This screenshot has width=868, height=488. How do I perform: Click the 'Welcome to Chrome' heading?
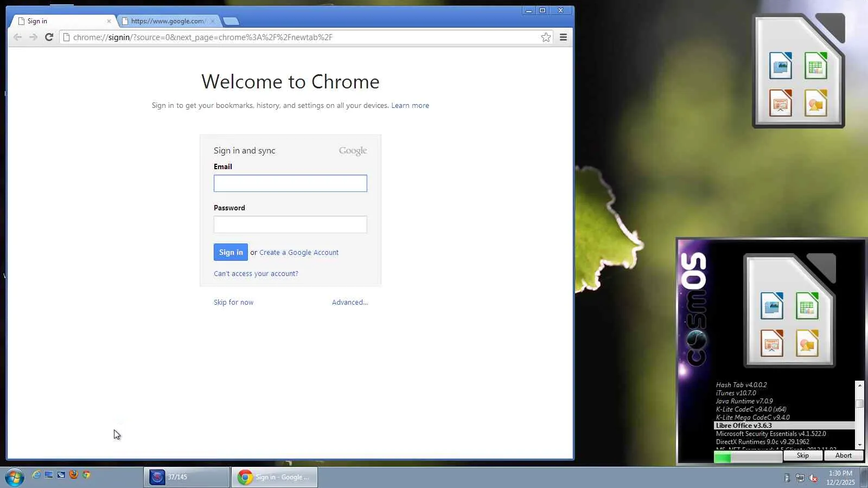pyautogui.click(x=290, y=82)
